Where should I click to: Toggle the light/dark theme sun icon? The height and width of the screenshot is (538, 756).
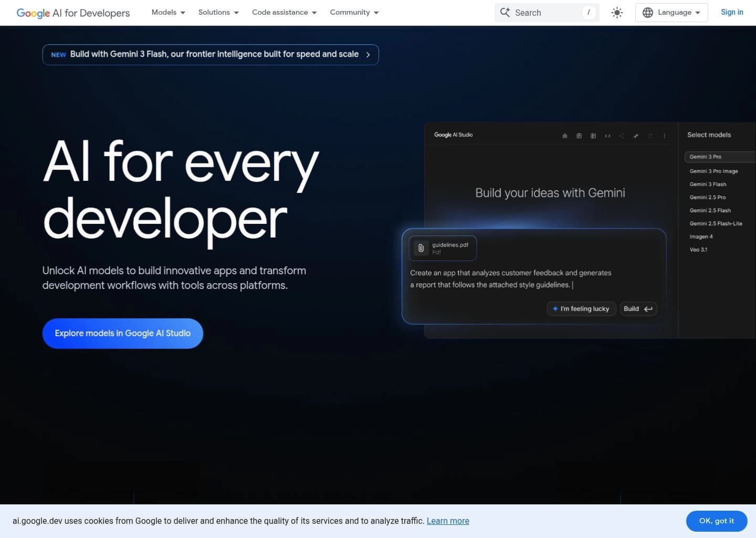point(617,13)
